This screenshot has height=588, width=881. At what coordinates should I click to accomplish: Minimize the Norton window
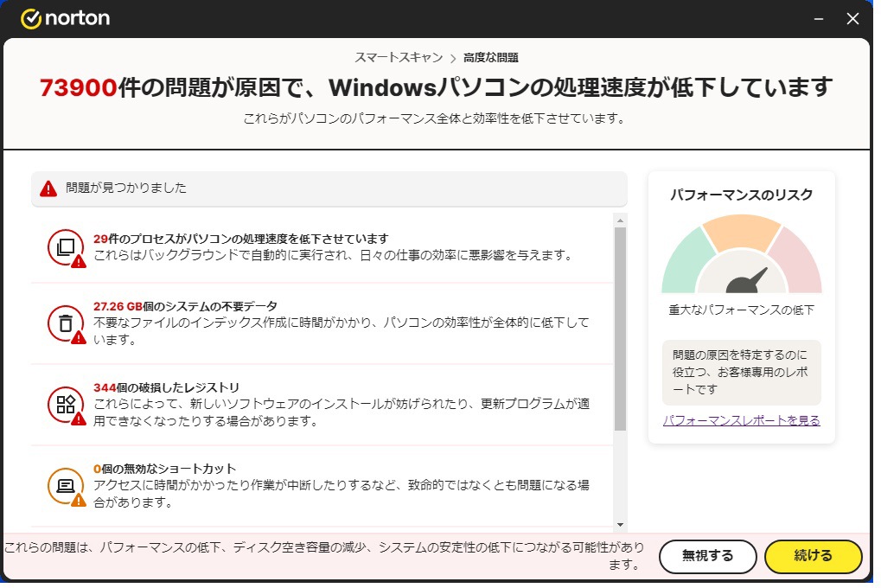pos(819,19)
